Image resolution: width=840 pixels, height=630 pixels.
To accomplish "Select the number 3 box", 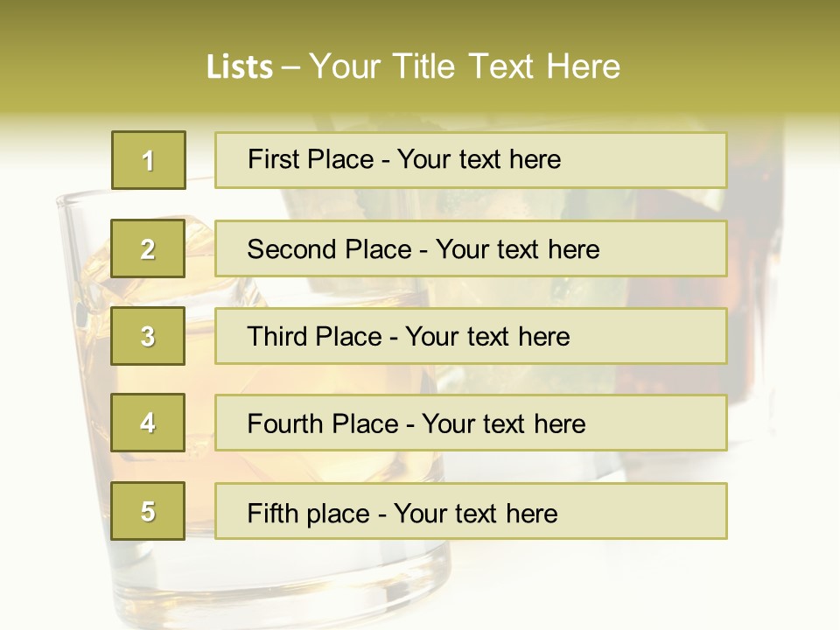I will [148, 336].
